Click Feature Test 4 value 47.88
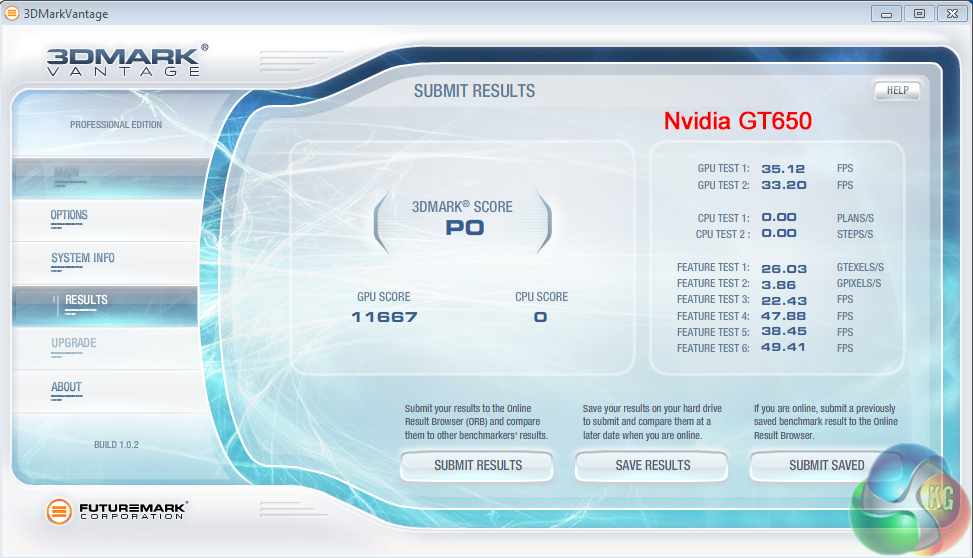Image resolution: width=973 pixels, height=558 pixels. pos(784,316)
